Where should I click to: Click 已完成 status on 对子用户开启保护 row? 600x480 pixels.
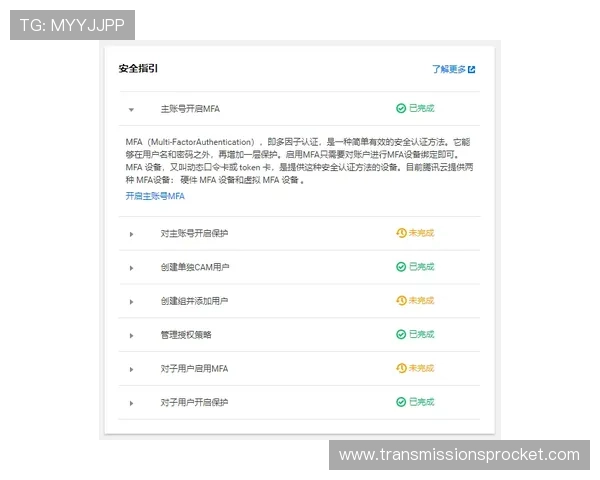(x=422, y=402)
